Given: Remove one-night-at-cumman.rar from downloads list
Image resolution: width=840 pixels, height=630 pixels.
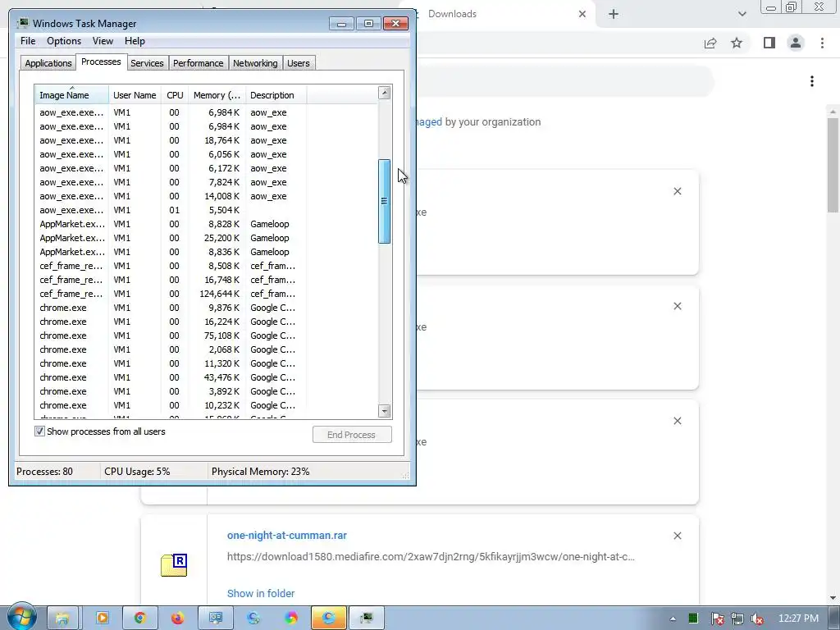Looking at the screenshot, I should pos(677,536).
